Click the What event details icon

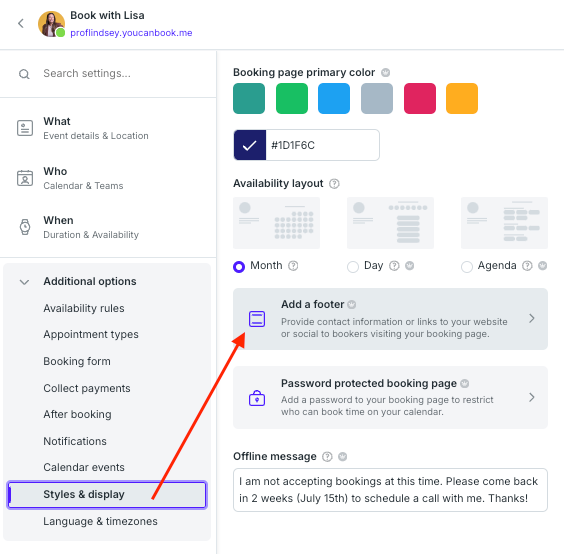pos(25,128)
